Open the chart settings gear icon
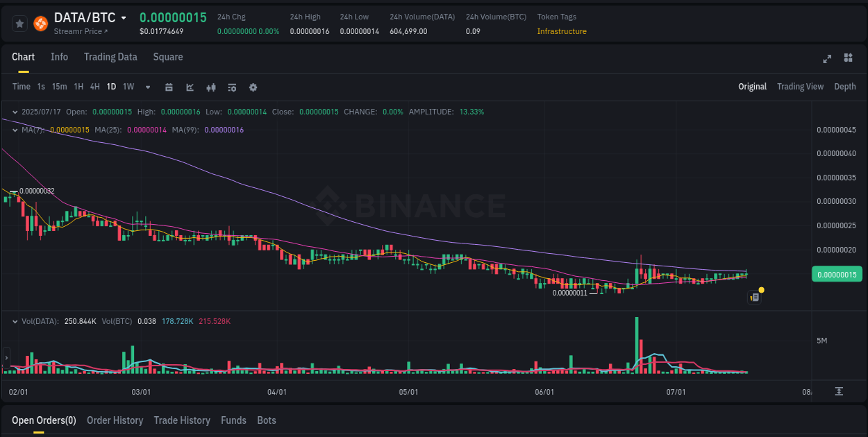Screen dimensions: 868x437 click(253, 87)
